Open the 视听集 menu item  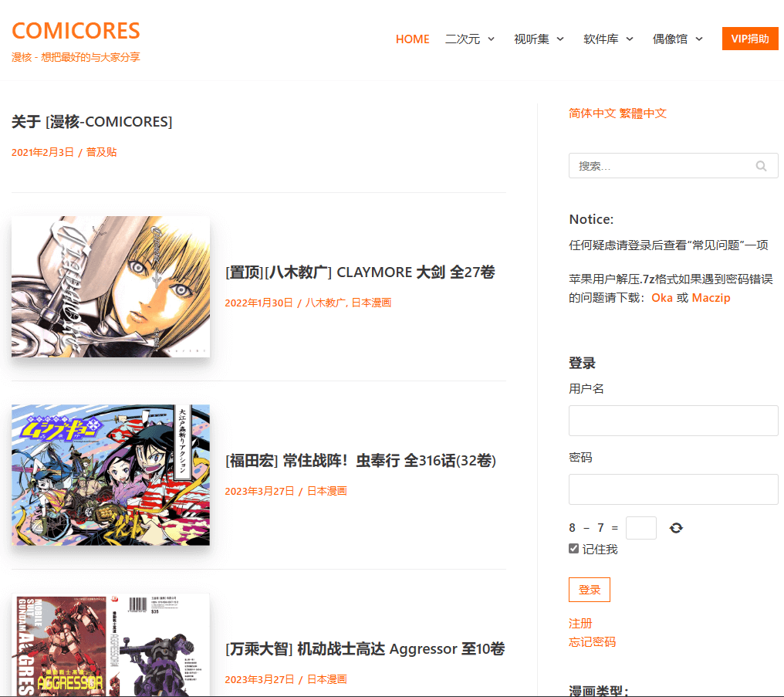click(x=532, y=39)
